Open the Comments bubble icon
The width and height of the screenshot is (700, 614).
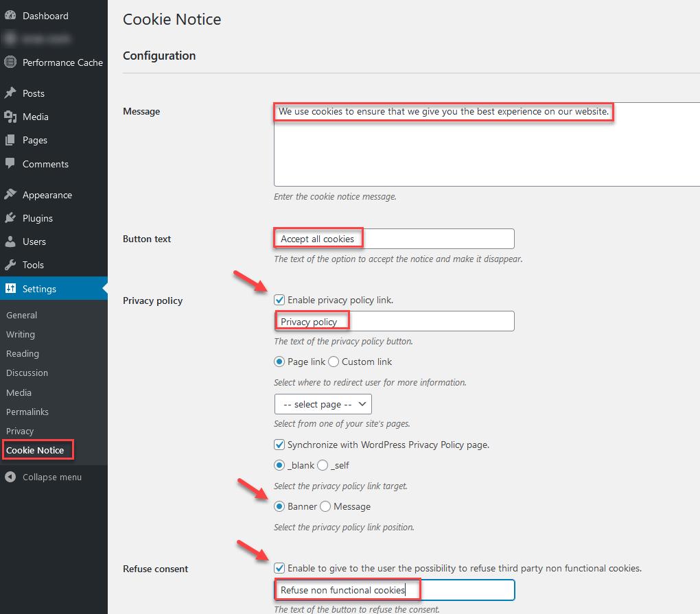click(x=10, y=164)
